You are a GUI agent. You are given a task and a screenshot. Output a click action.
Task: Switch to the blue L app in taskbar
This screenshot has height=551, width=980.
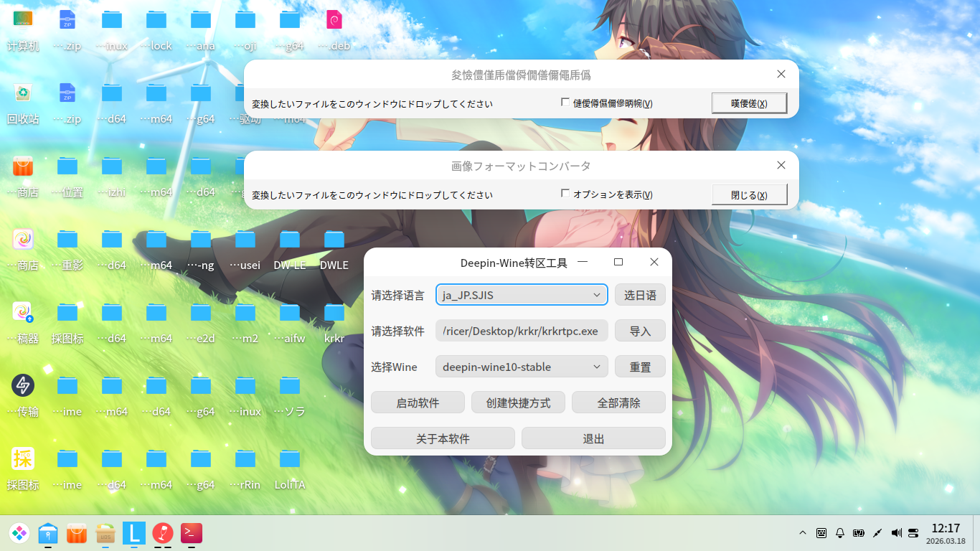point(134,533)
